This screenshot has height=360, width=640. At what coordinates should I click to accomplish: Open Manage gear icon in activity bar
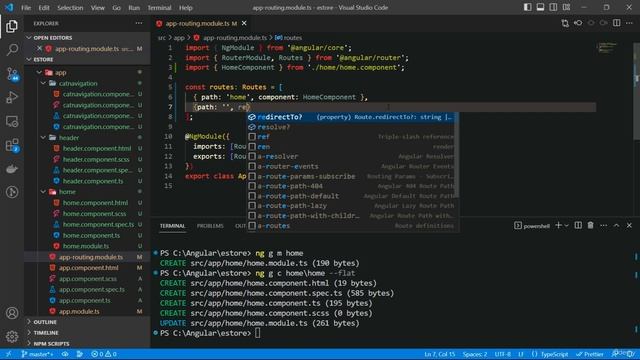click(12, 336)
